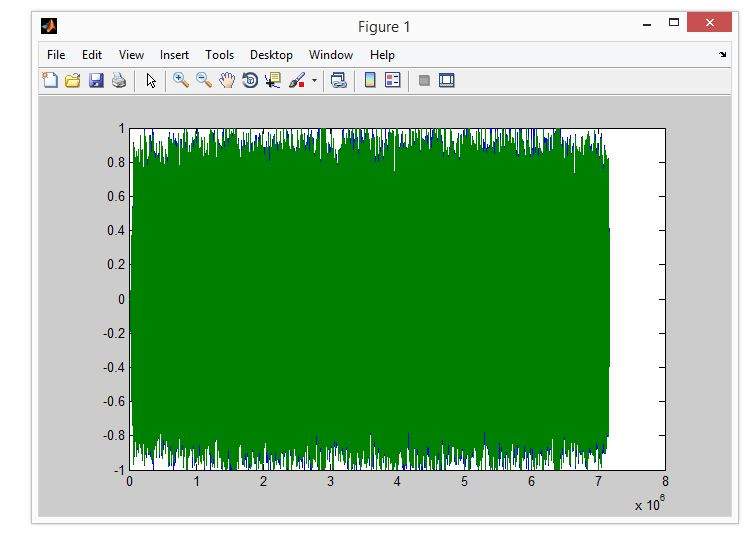Close the Figure 1 window
This screenshot has height=539, width=756.
pyautogui.click(x=709, y=23)
